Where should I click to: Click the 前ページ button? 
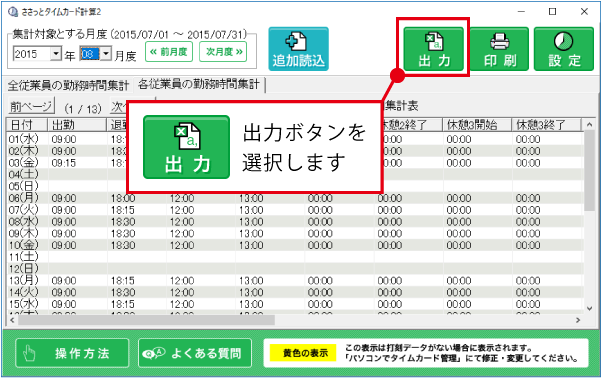[31, 106]
